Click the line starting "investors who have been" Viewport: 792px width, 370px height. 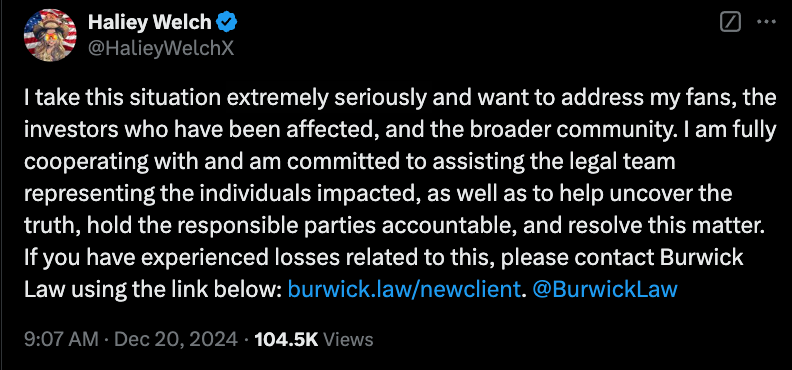(400, 130)
